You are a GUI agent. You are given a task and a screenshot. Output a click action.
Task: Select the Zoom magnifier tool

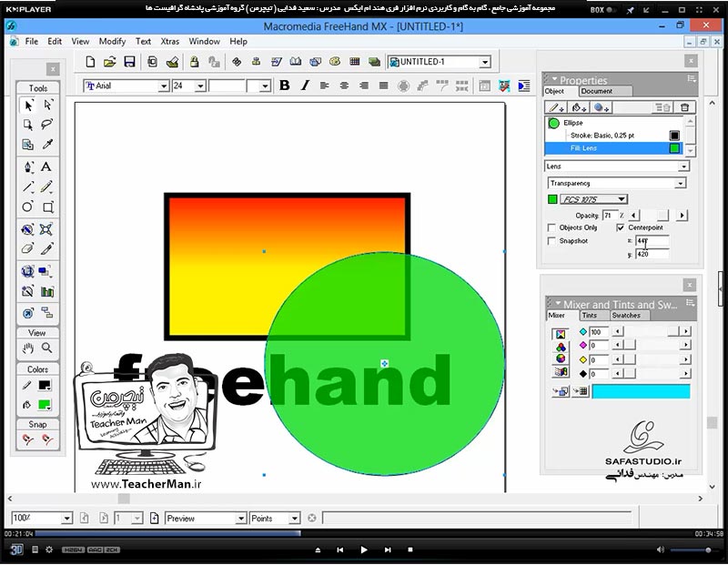(47, 348)
